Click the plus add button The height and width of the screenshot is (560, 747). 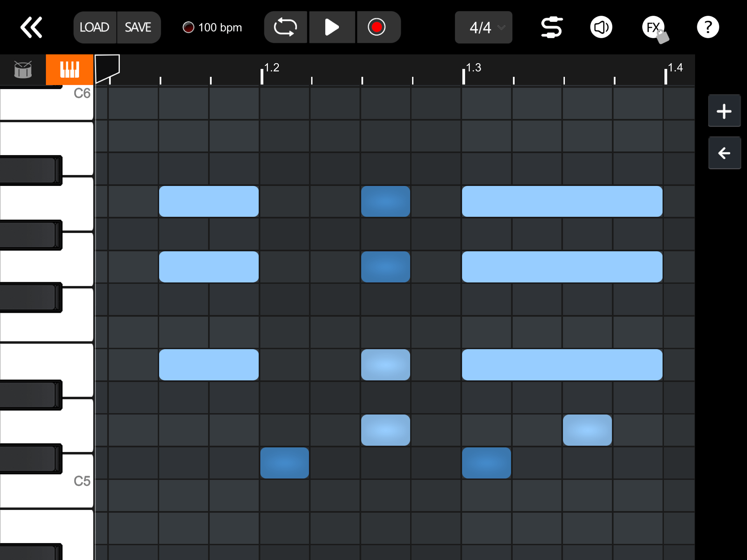pos(724,111)
